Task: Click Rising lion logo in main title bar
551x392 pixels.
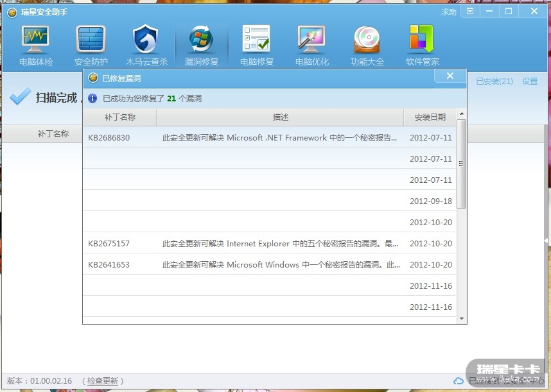Action: (12, 13)
